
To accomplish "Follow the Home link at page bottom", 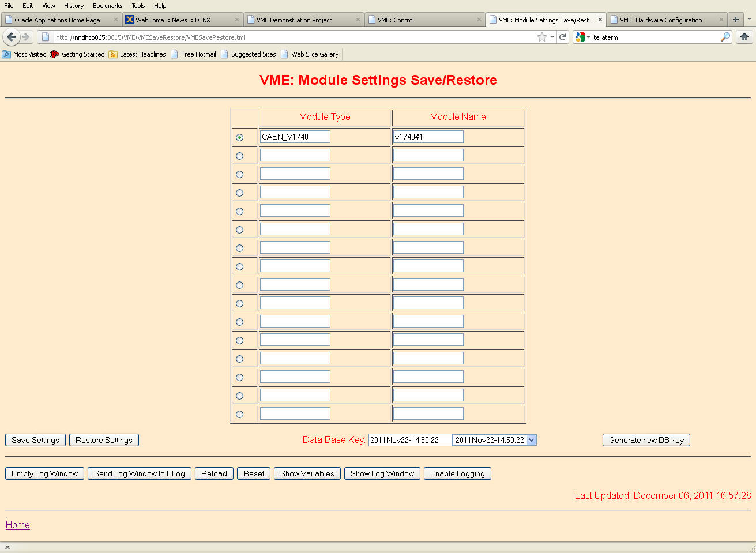I will point(17,525).
